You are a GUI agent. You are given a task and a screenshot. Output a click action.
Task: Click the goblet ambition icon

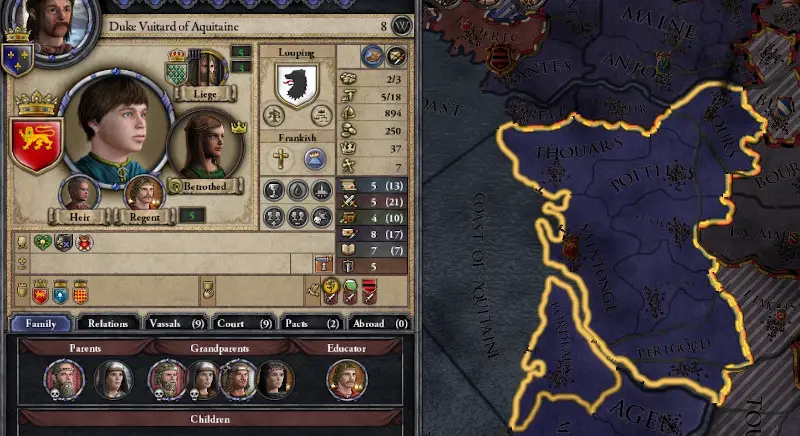coord(273,191)
